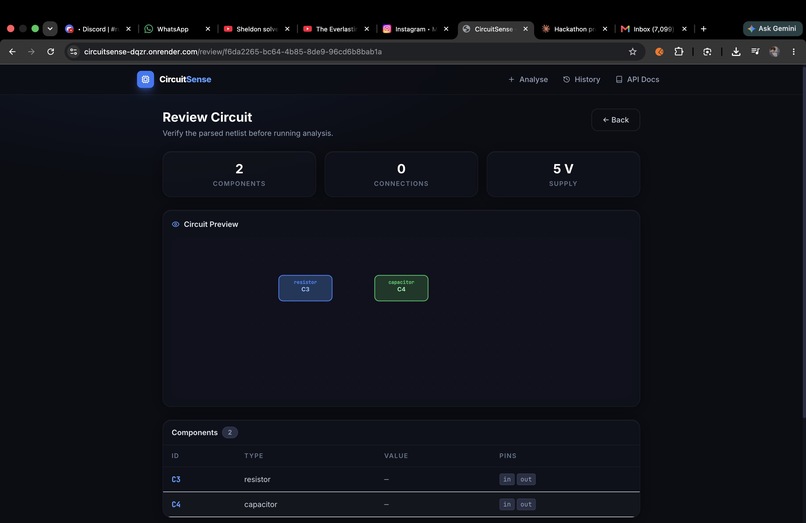This screenshot has height=523, width=806.
Task: Close the Discord tab
Action: pos(129,29)
